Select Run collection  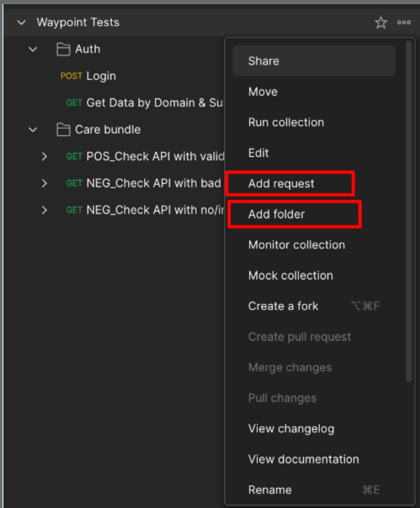click(286, 122)
